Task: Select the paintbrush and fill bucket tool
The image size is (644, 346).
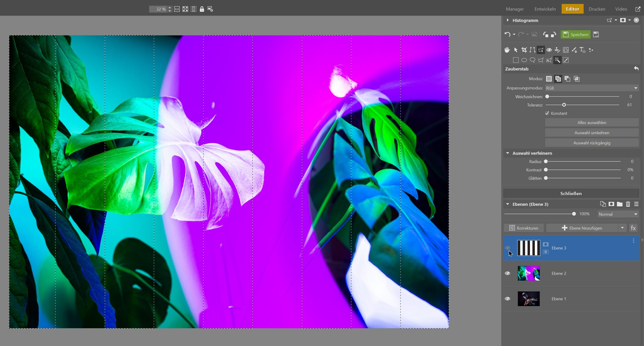Action: (574, 50)
